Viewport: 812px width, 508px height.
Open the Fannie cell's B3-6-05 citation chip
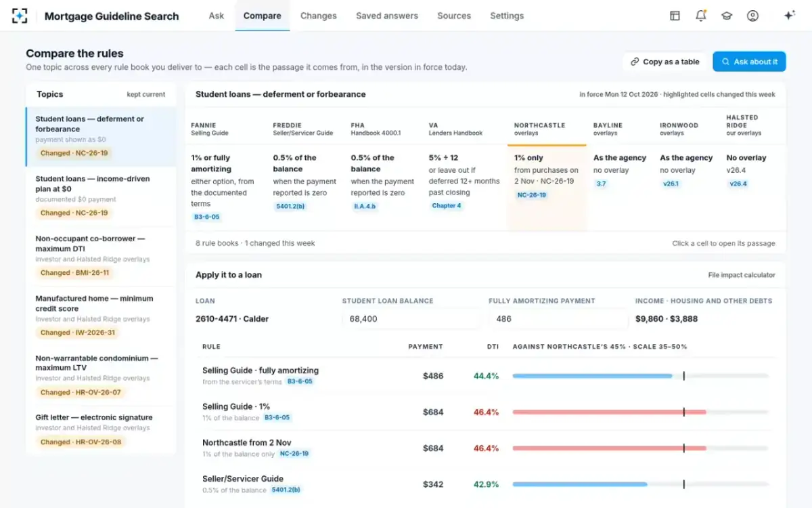(206, 217)
